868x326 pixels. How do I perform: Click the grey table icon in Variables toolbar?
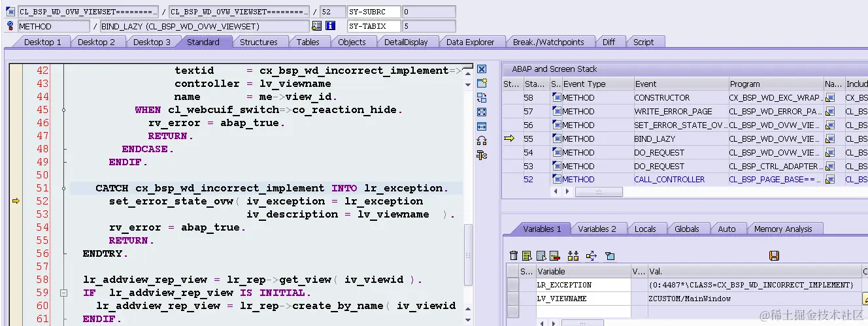[x=541, y=255]
